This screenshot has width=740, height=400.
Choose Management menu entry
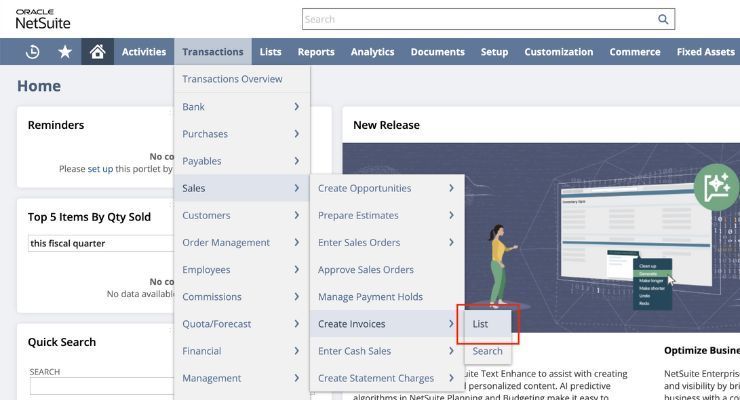(x=242, y=378)
